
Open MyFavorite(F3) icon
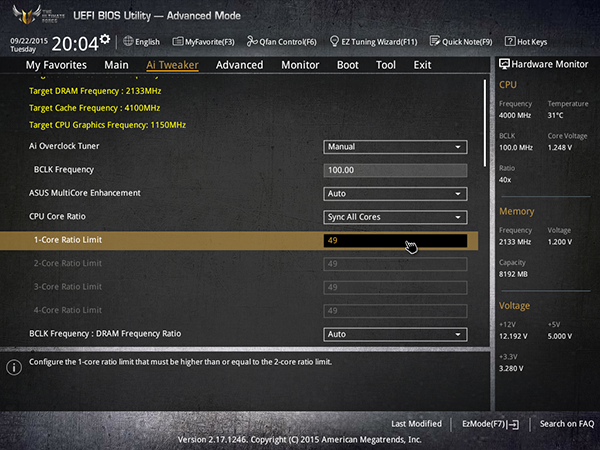click(178, 41)
